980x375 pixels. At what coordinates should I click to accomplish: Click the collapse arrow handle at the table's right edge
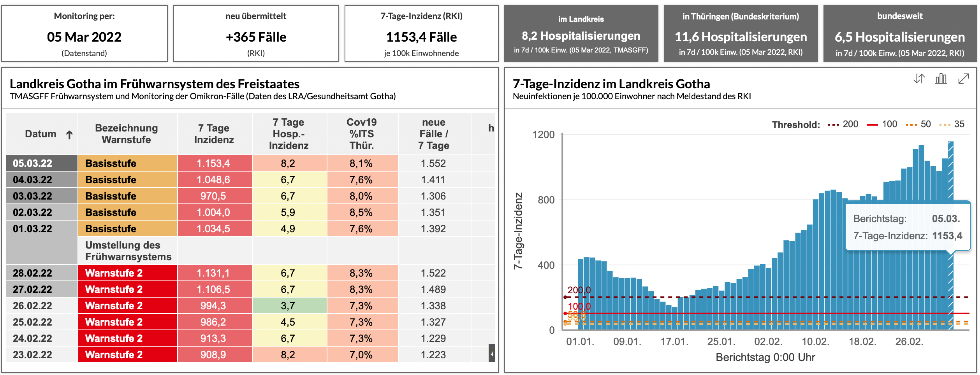click(x=492, y=353)
